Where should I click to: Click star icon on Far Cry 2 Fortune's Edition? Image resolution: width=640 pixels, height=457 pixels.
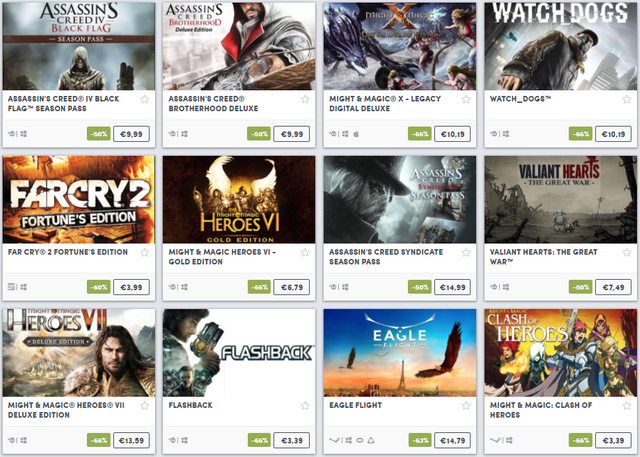(144, 253)
